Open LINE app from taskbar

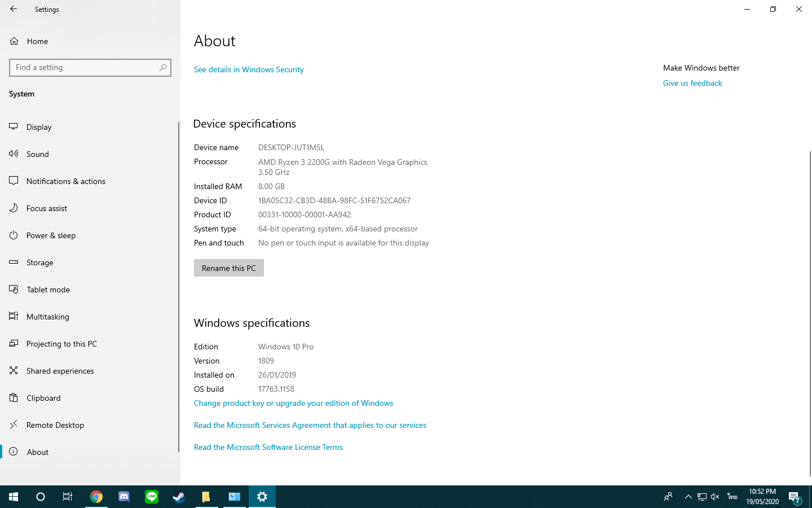tap(152, 497)
